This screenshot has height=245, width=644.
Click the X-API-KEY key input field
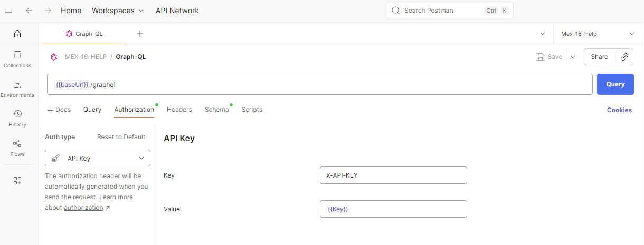click(x=393, y=175)
